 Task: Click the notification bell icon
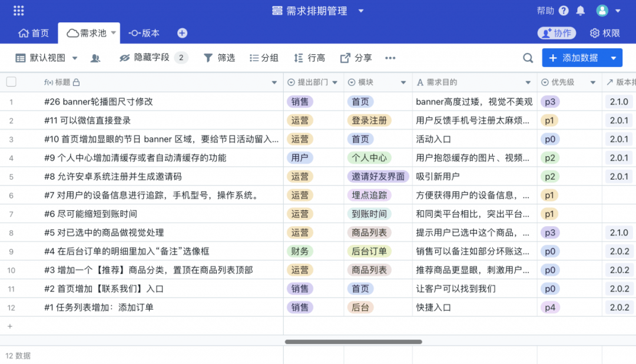click(581, 11)
